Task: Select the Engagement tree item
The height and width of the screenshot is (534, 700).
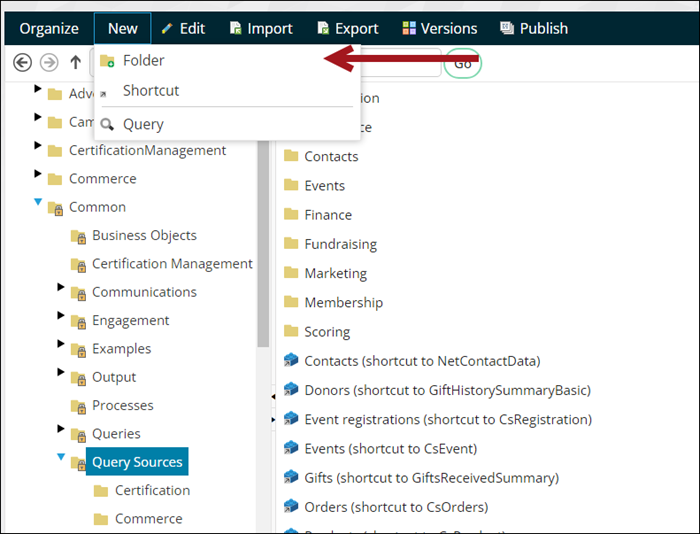Action: pos(130,321)
